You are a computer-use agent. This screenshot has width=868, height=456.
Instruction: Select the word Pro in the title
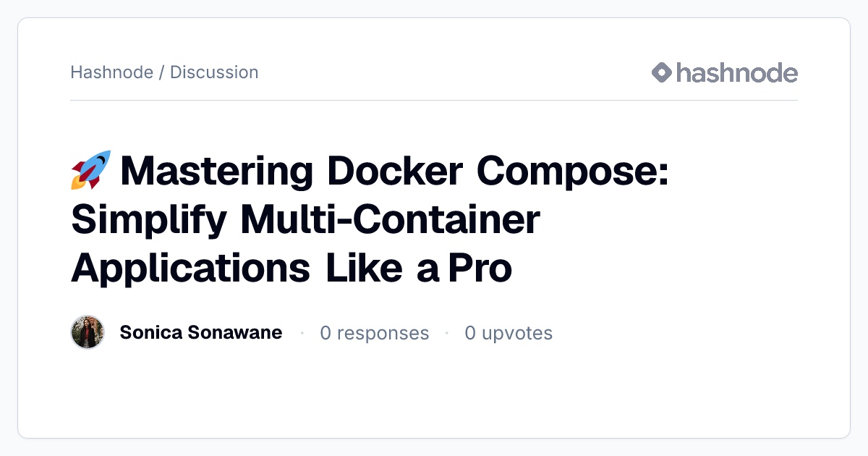(x=480, y=269)
